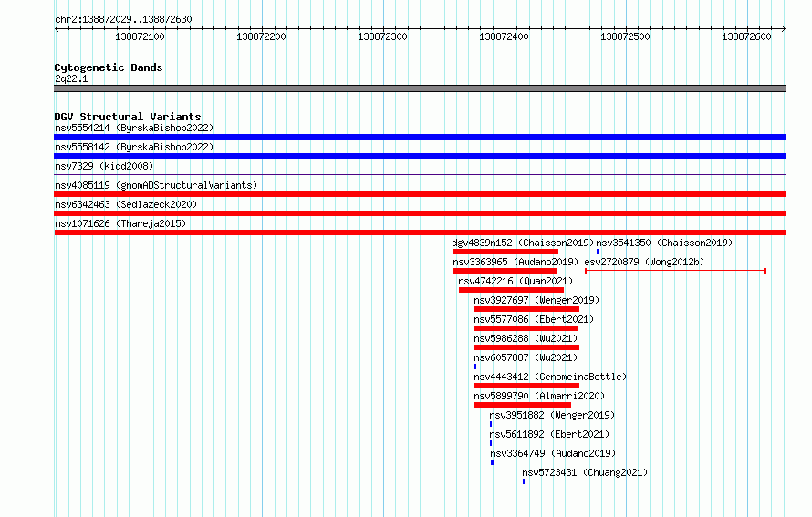Click the nsv4085119 (gnomADStructuralVariants) label

(156, 185)
